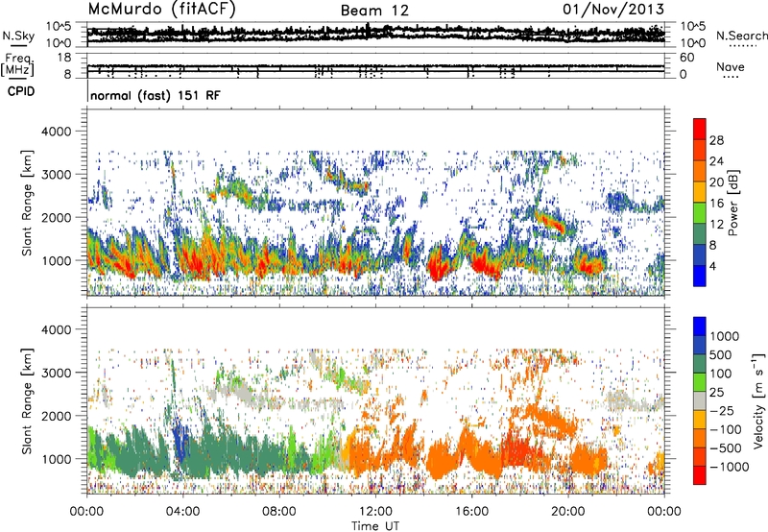768x532 pixels.
Task: Click the grey segment of velocity color bar
Action: pos(700,401)
